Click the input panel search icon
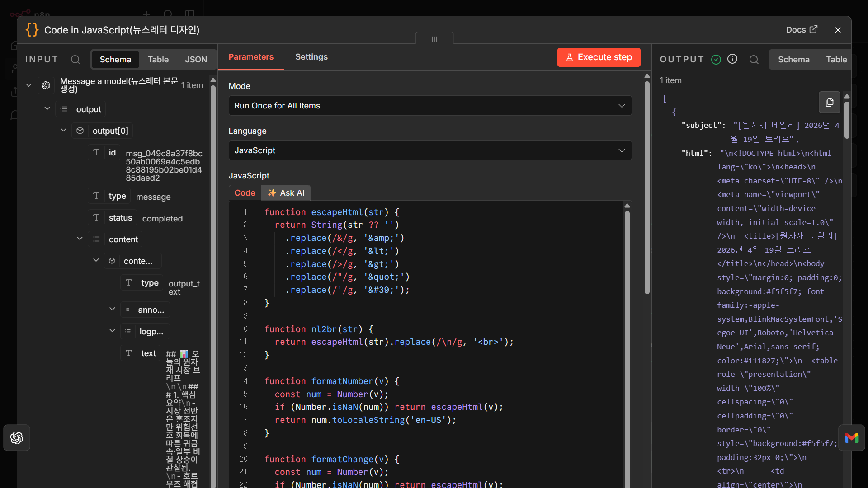Screen dimensions: 868x488 pos(75,60)
